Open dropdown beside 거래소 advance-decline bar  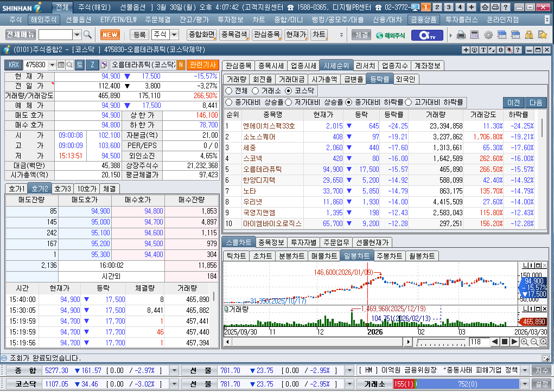point(525,384)
